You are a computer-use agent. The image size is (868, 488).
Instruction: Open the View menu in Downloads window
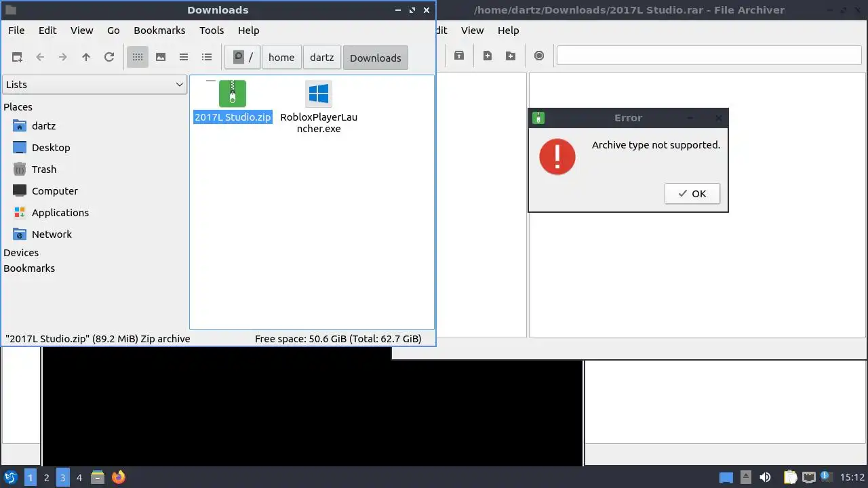click(82, 30)
